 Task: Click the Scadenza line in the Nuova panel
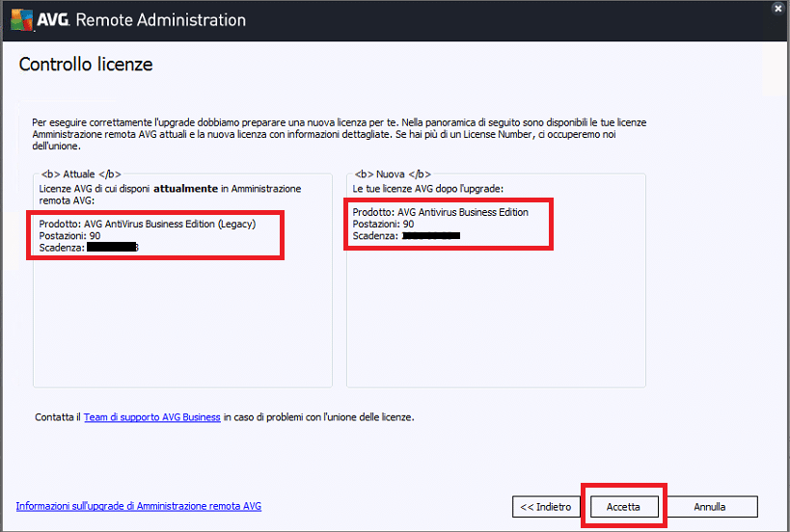pyautogui.click(x=406, y=235)
